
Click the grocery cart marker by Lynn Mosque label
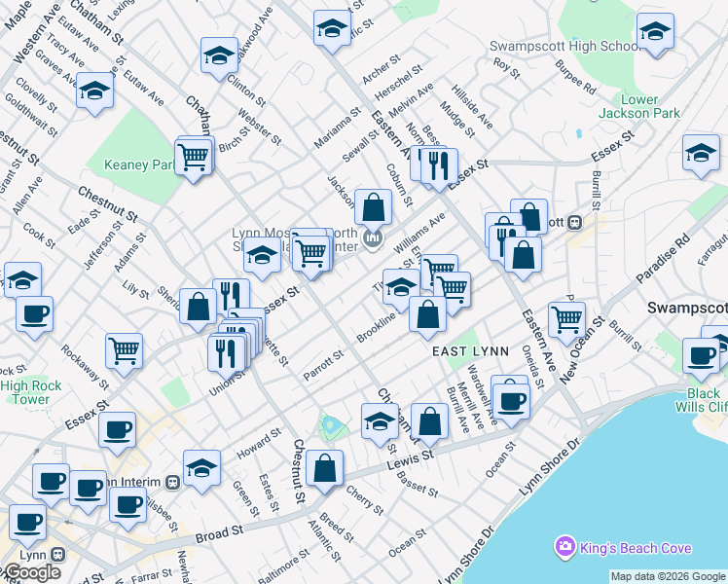312,256
